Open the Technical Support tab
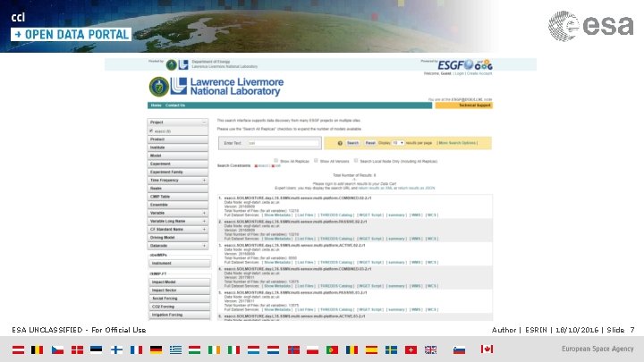Image resolution: width=644 pixels, height=362 pixels. pyautogui.click(x=463, y=105)
